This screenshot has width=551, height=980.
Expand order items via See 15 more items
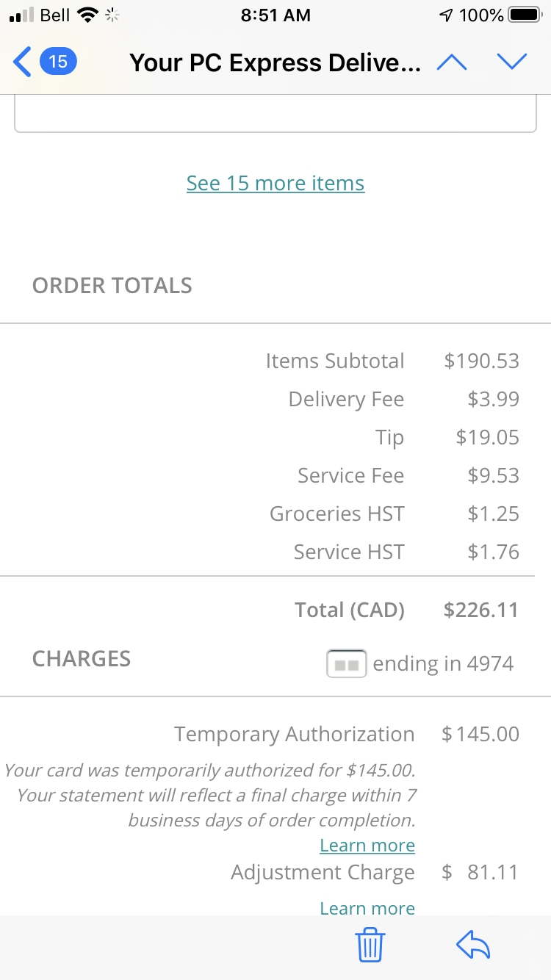(x=275, y=183)
